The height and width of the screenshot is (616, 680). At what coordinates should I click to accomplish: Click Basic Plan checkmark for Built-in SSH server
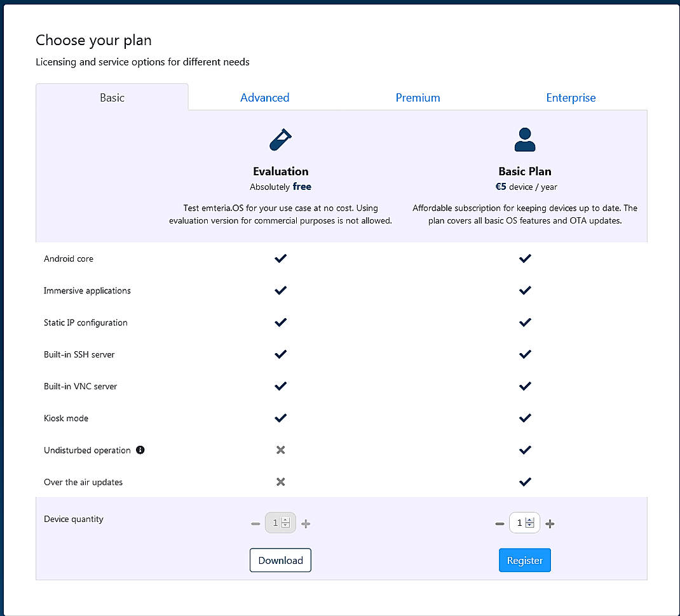525,354
